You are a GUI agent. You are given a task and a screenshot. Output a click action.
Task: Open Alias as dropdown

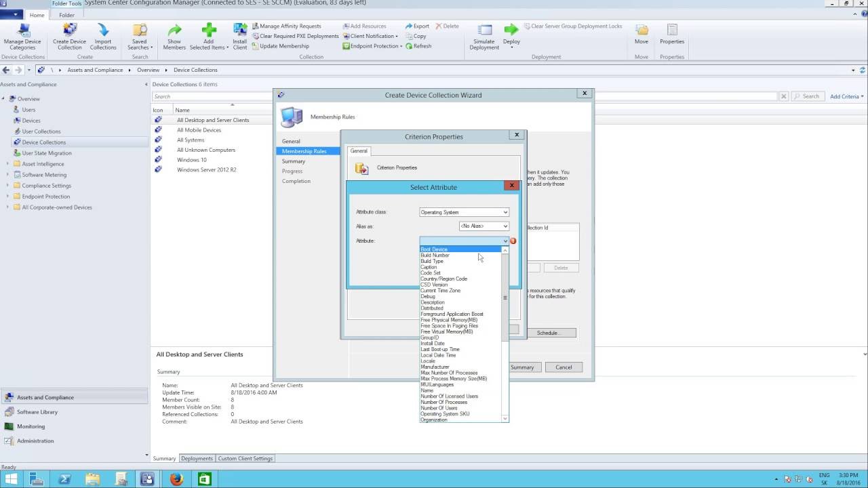484,226
